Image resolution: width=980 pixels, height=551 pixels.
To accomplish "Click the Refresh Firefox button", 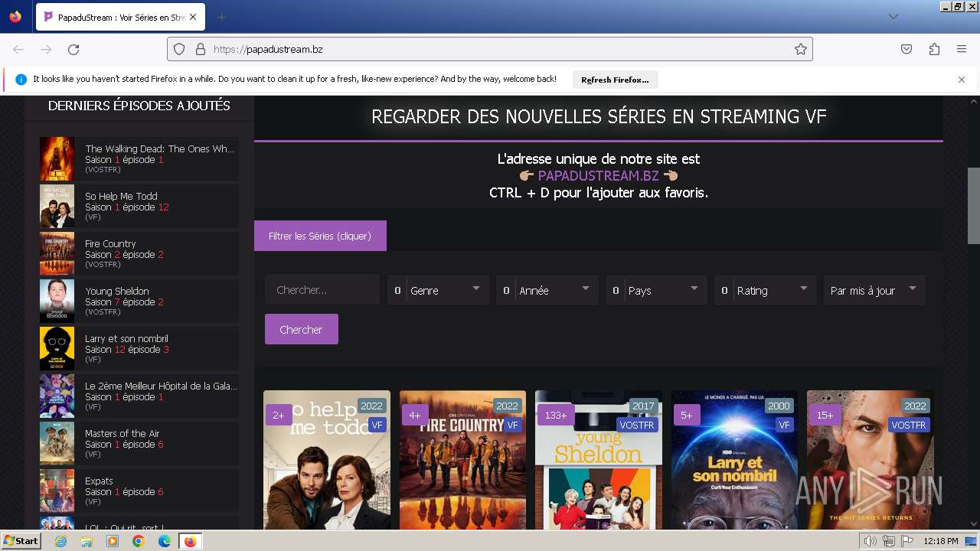I will (615, 80).
